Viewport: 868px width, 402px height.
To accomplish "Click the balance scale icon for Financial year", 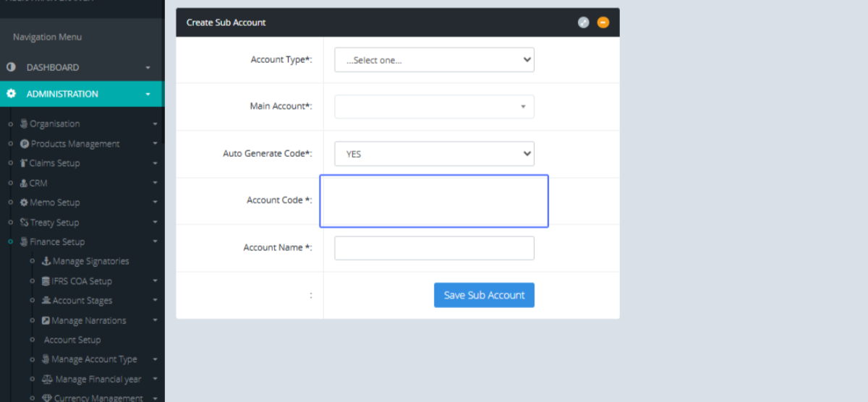I will click(x=47, y=379).
